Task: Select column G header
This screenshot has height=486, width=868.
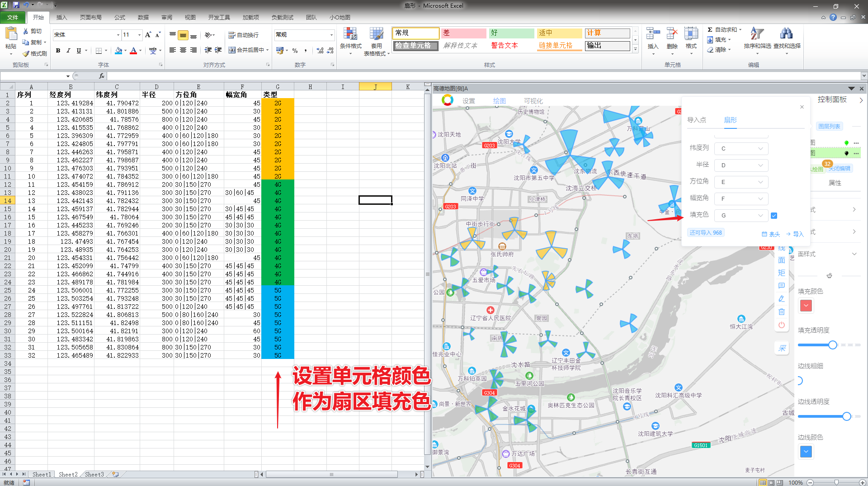Action: point(278,87)
